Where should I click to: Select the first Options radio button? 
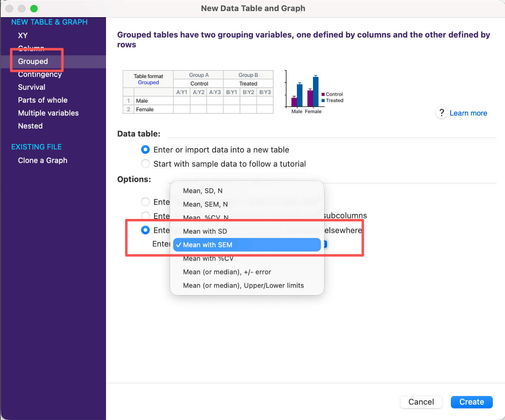coord(145,202)
